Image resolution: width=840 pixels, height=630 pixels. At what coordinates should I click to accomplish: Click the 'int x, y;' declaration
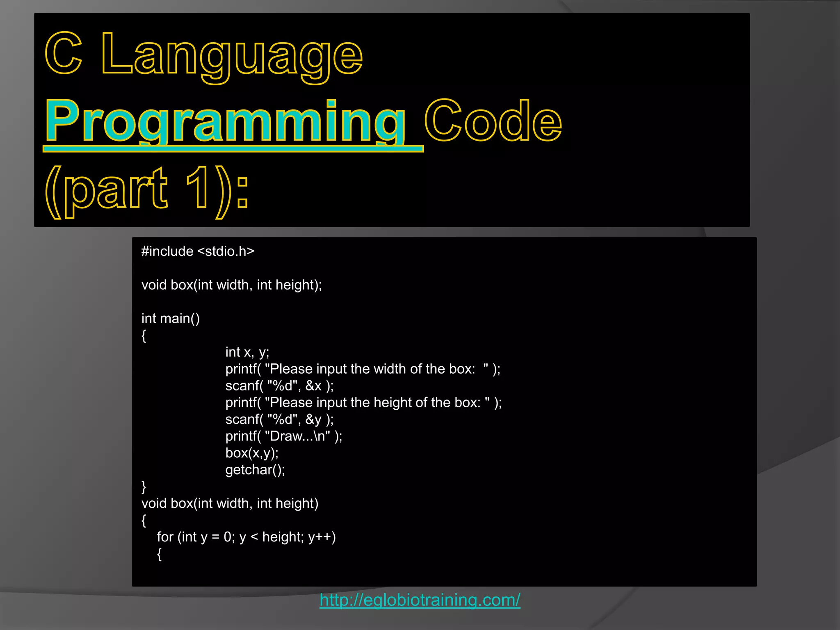(247, 352)
